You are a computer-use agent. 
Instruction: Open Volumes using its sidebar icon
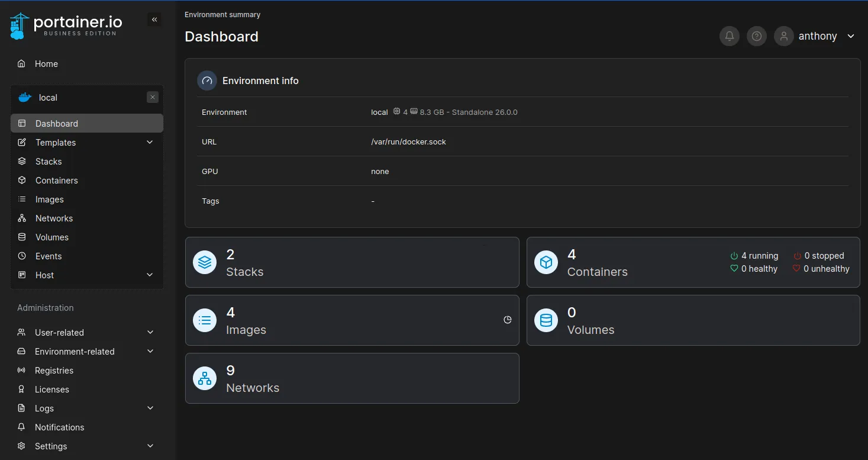[22, 237]
